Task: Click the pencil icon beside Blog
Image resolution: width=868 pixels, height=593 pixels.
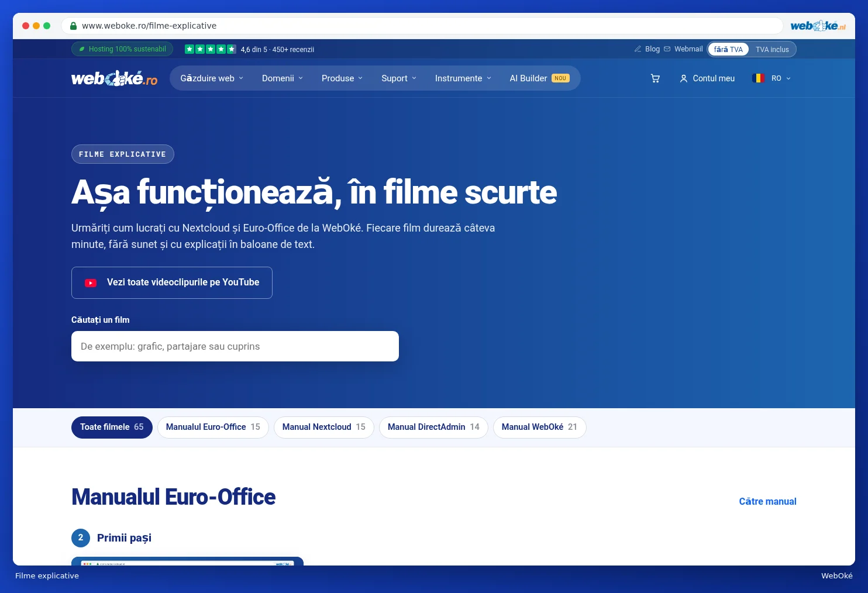Action: 638,49
